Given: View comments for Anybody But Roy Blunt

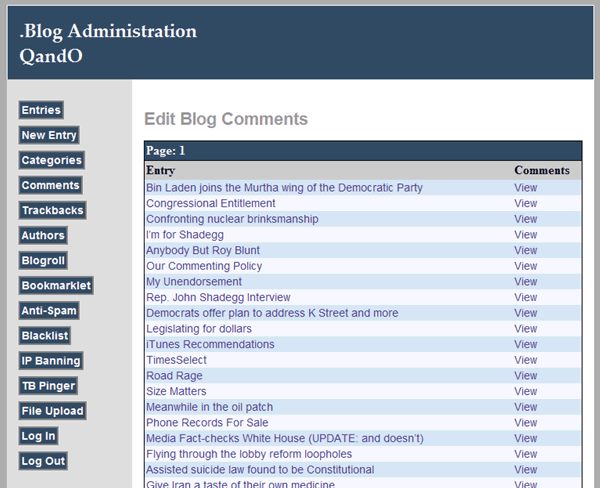Looking at the screenshot, I should 526,251.
